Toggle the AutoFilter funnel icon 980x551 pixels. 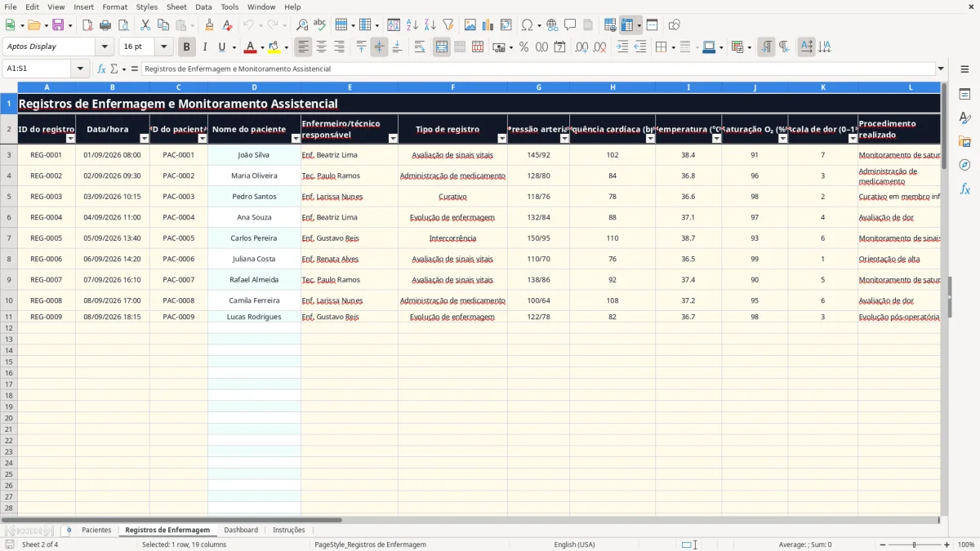pyautogui.click(x=448, y=25)
